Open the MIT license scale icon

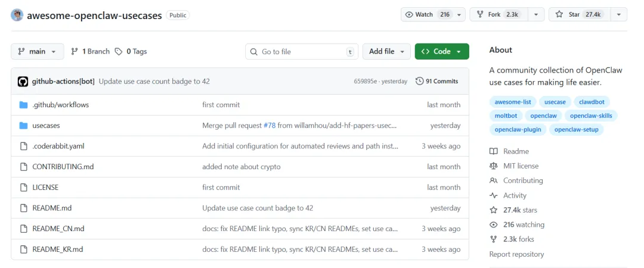pos(493,166)
